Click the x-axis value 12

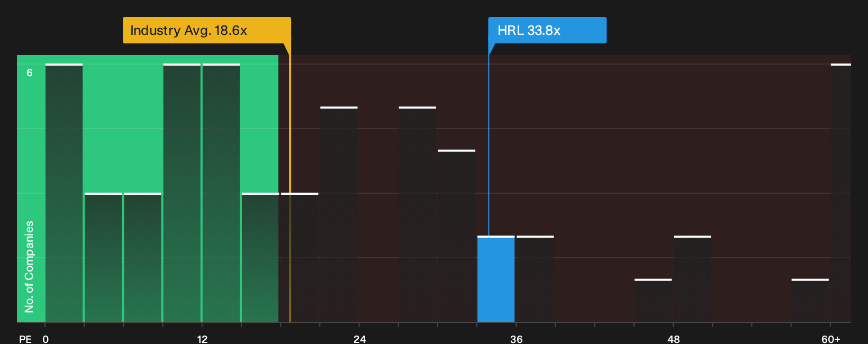pyautogui.click(x=202, y=339)
